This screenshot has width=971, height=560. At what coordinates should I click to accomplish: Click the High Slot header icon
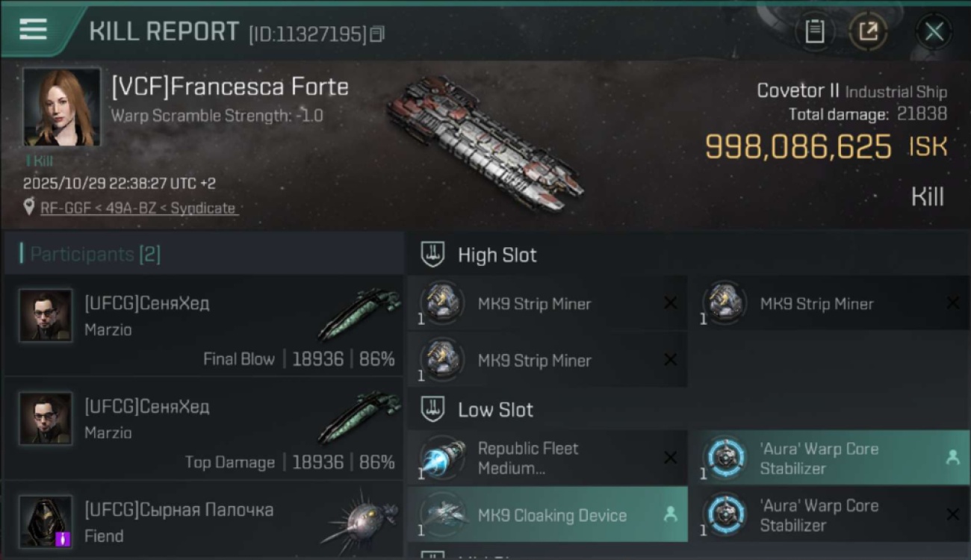coord(433,255)
